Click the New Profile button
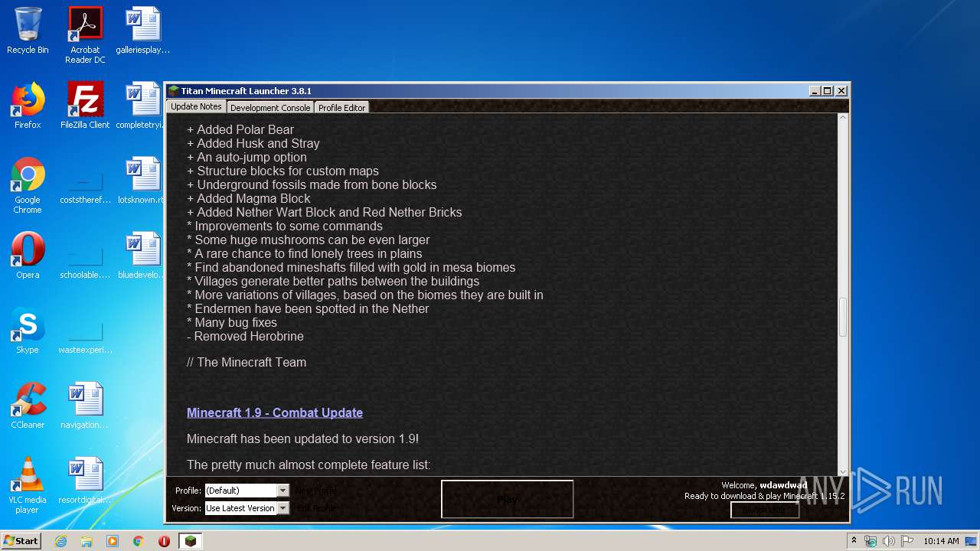This screenshot has height=551, width=980. [316, 491]
